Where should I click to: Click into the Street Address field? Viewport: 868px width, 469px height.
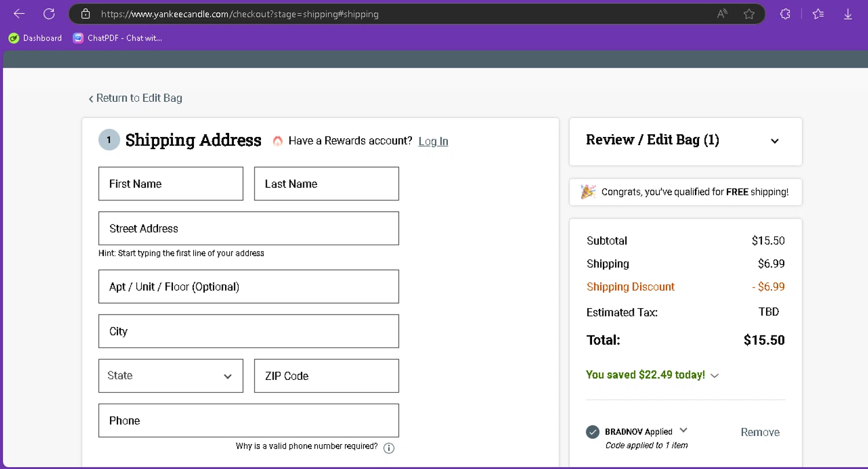pos(249,228)
